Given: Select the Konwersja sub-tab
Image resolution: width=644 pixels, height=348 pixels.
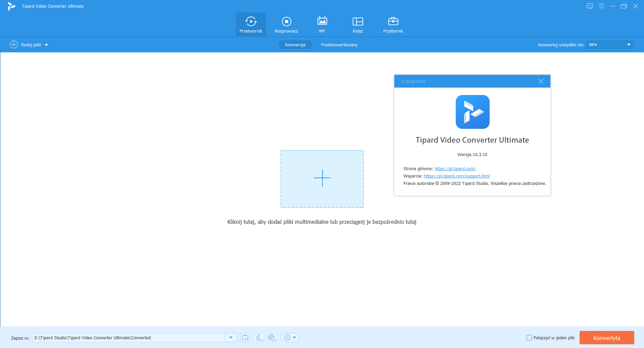Looking at the screenshot, I should (295, 45).
